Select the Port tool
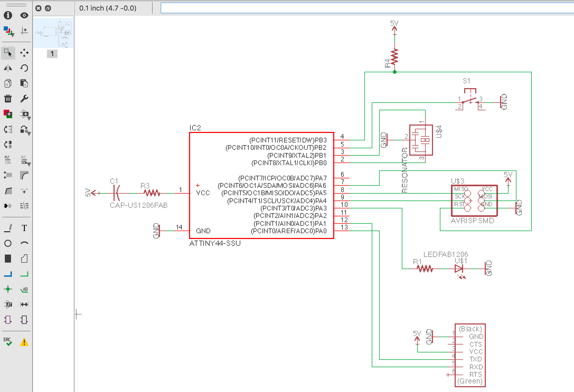This screenshot has width=574, height=392. click(x=24, y=320)
